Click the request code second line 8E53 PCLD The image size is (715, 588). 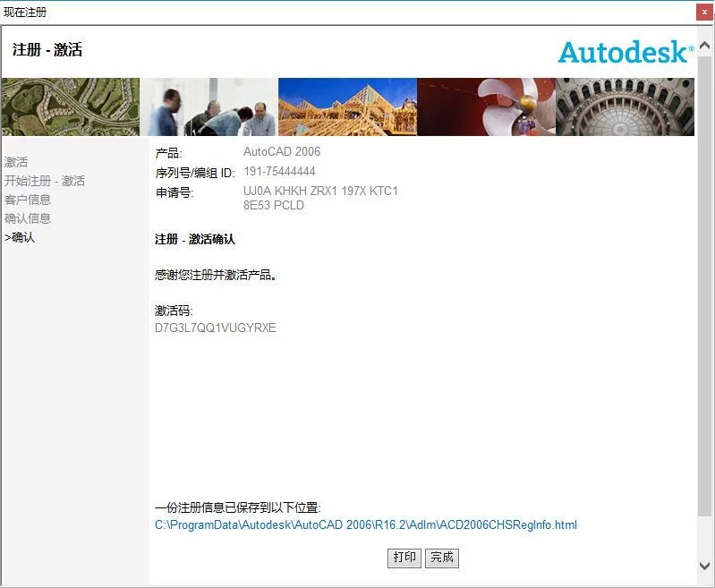[x=274, y=205]
